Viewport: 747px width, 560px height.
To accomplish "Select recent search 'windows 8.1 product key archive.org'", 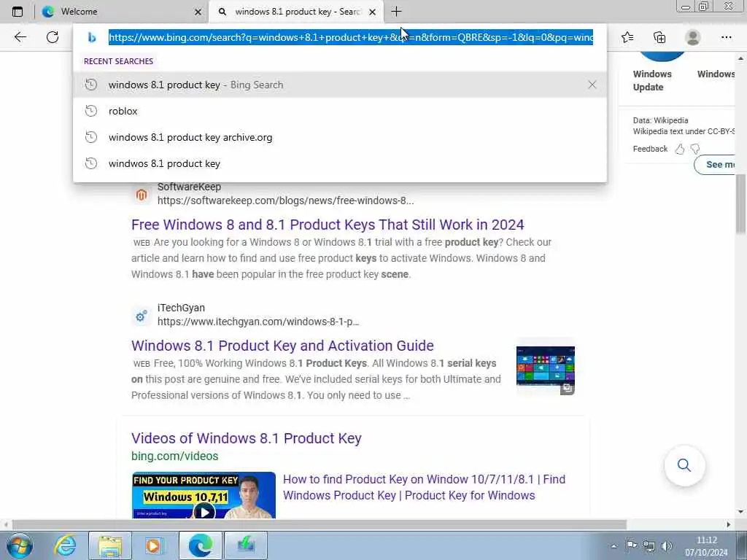I will click(340, 137).
